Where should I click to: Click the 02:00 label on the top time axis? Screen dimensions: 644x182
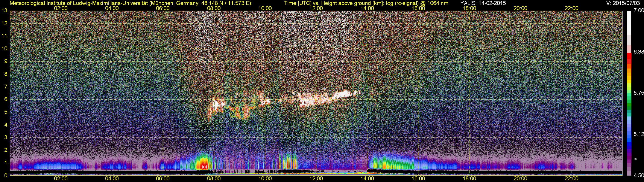(61, 8)
